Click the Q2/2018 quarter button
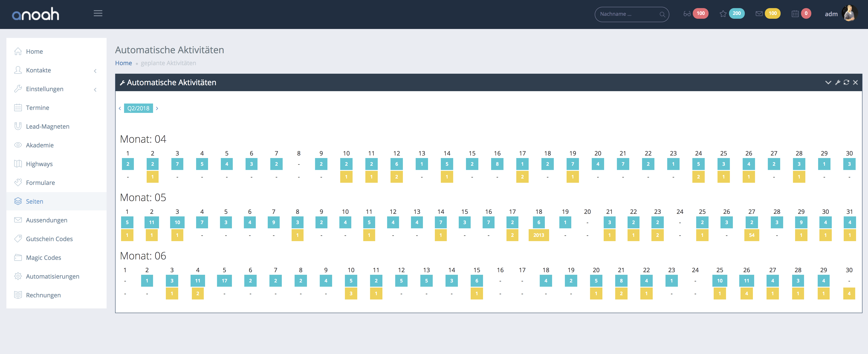Image resolution: width=868 pixels, height=354 pixels. pos(138,108)
